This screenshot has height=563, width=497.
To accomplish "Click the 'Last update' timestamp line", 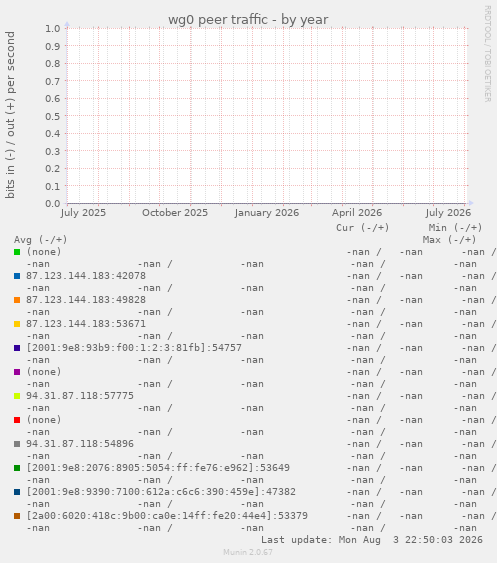I will point(372,540).
